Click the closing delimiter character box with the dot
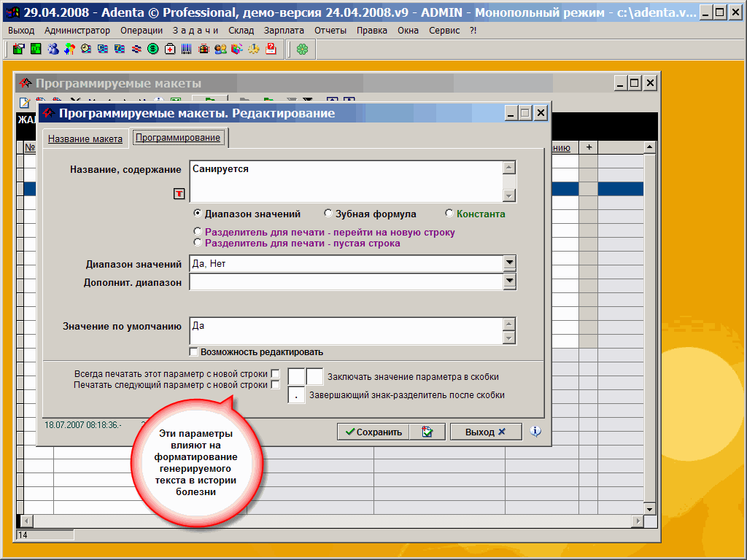Viewport: 747px width, 560px height. pyautogui.click(x=296, y=395)
